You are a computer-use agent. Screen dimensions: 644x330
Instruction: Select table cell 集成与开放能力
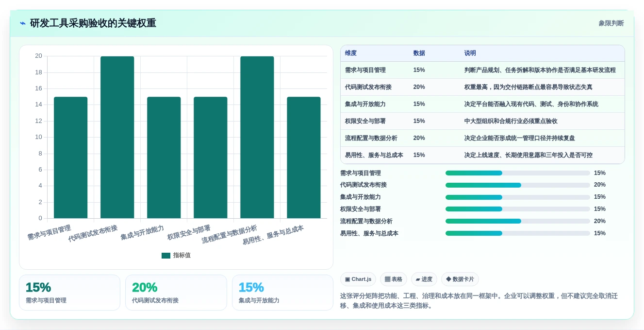coord(365,104)
